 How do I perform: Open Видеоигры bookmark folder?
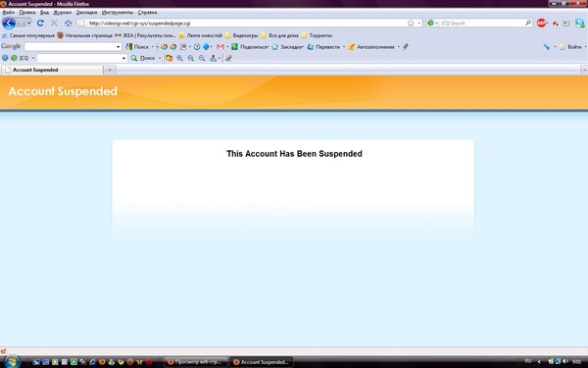click(241, 35)
